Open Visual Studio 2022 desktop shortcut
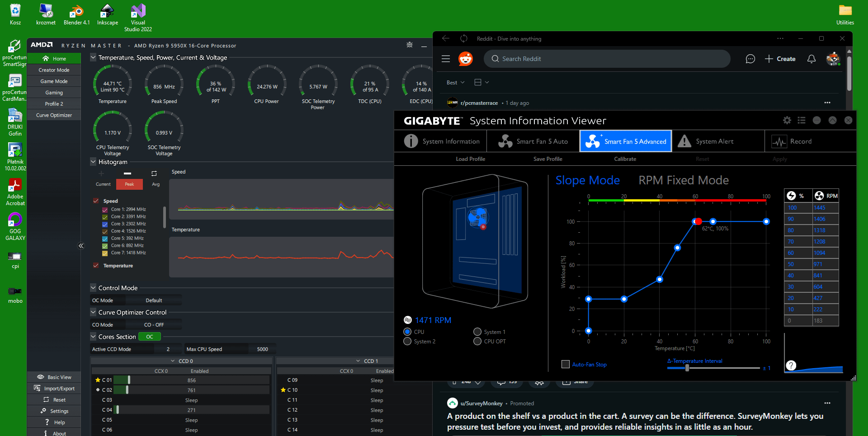The height and width of the screenshot is (436, 868). [138, 18]
